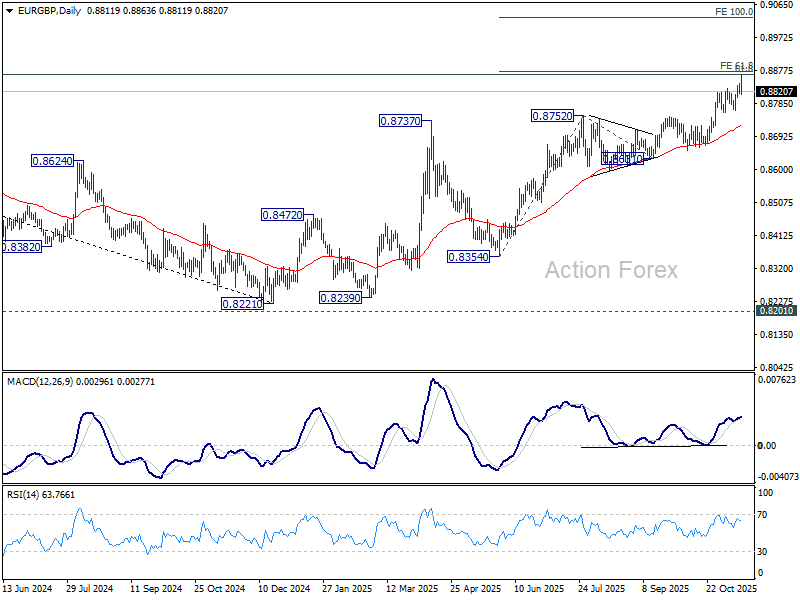
Task: Select the 12 Mar 2025 date marker
Action: pos(412,588)
